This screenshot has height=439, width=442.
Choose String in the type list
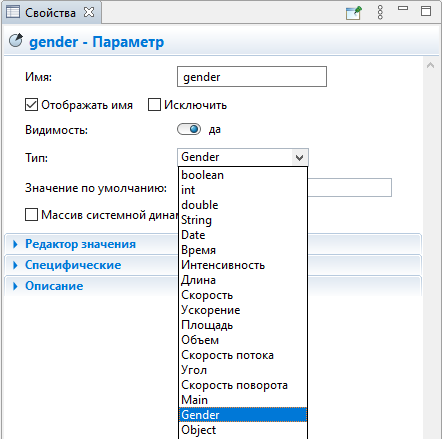(243, 220)
